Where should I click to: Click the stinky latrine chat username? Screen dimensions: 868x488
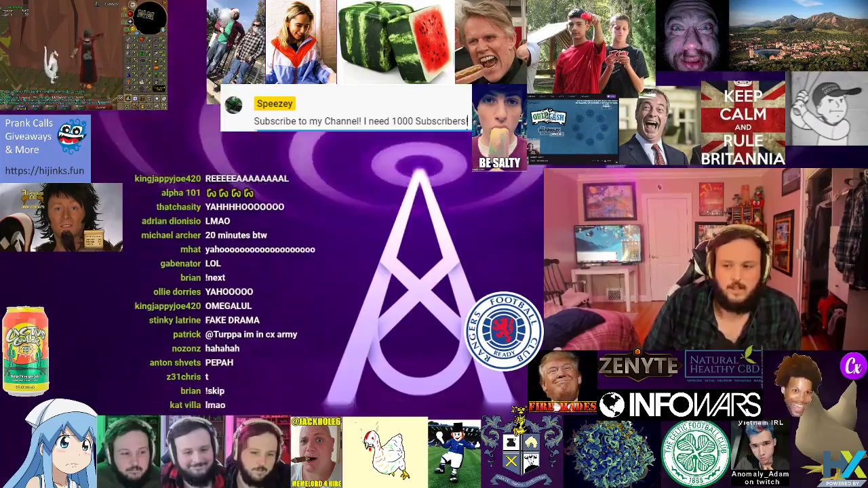pos(174,320)
